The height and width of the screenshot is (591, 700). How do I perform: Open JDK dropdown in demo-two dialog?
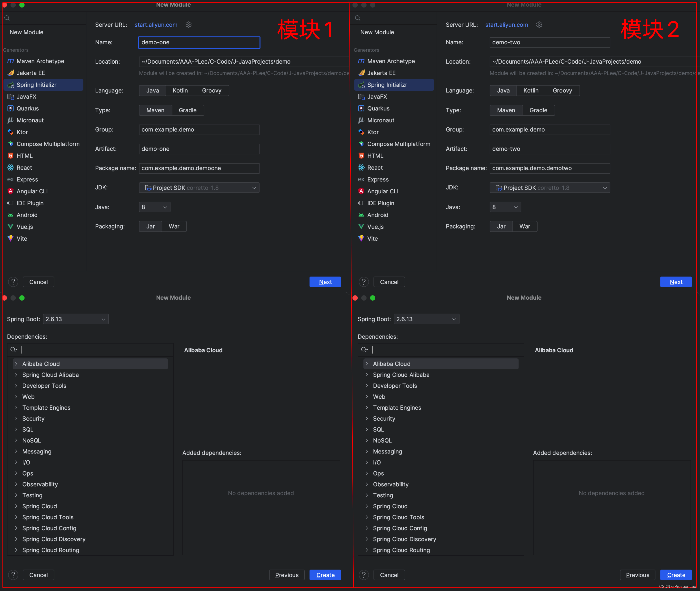pos(550,188)
